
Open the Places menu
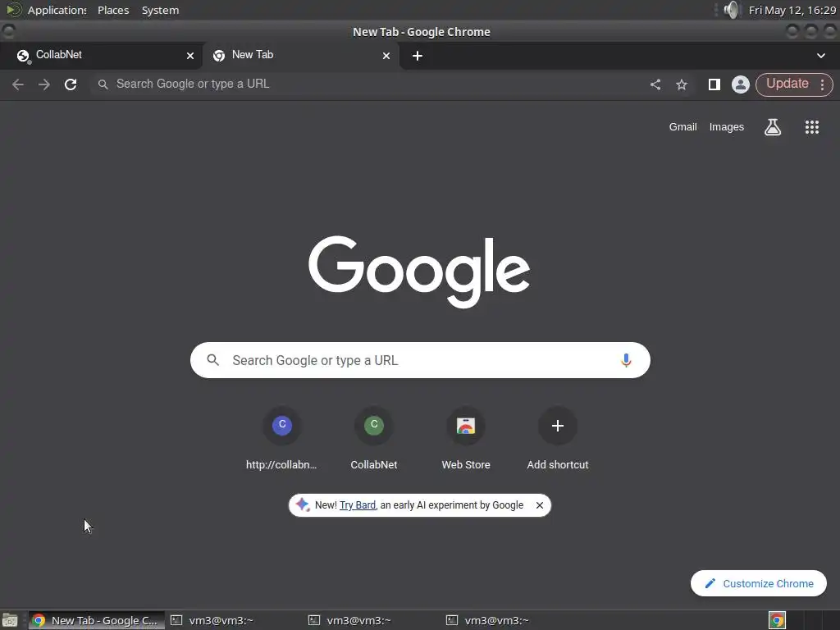(x=113, y=10)
